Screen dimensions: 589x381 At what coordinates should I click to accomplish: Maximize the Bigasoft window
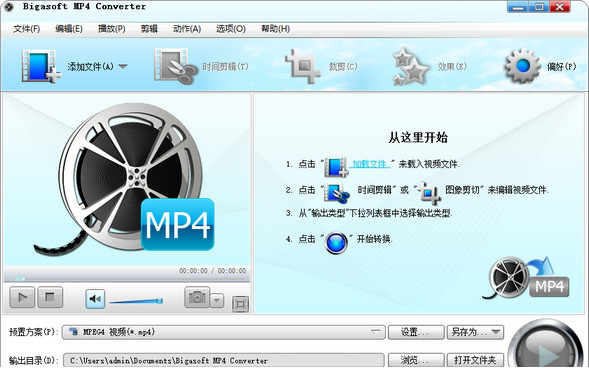click(x=539, y=7)
